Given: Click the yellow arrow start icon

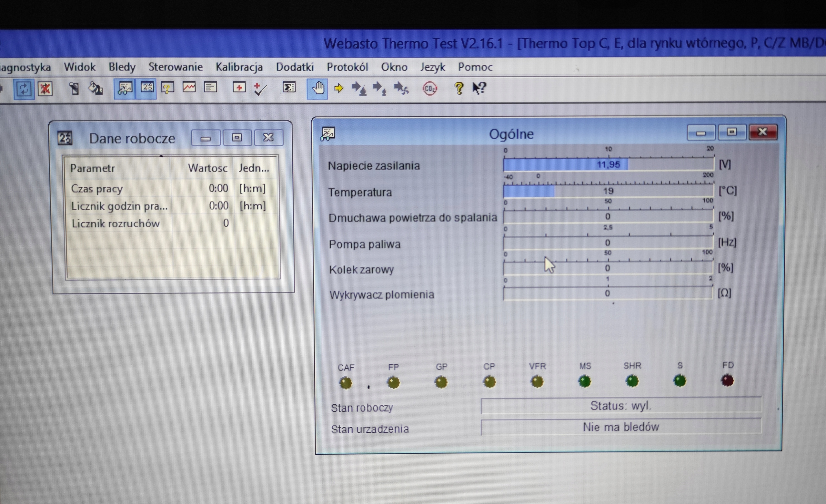Looking at the screenshot, I should (x=339, y=88).
